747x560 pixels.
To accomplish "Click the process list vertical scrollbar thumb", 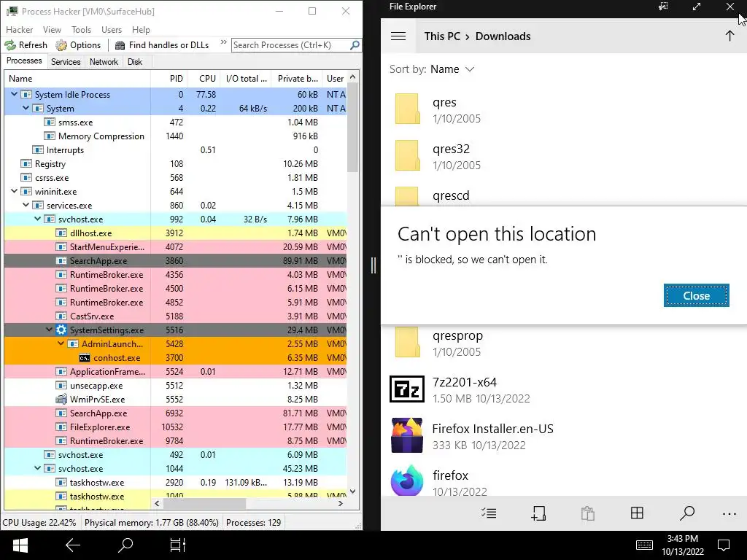I will coord(352,128).
